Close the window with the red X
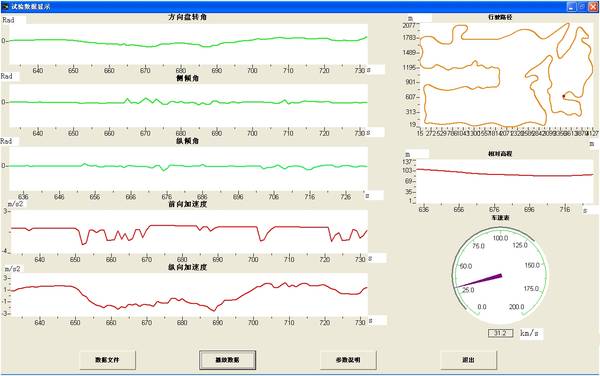 [x=592, y=7]
